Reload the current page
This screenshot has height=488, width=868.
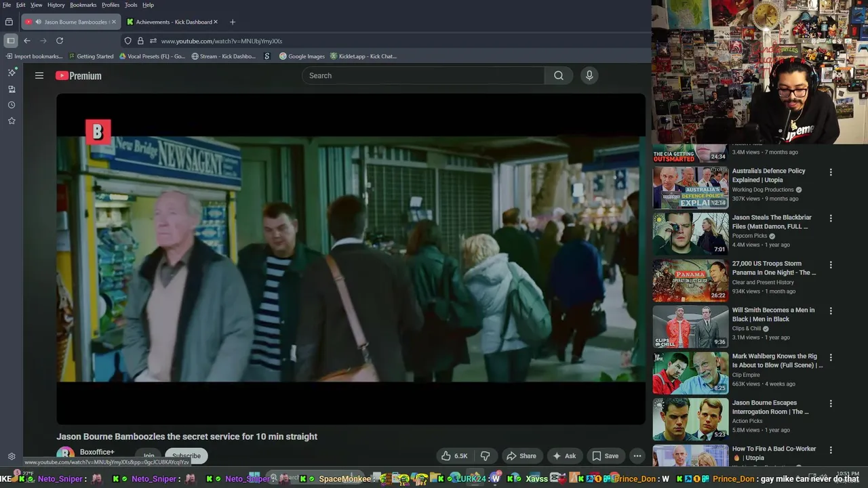[x=60, y=41]
